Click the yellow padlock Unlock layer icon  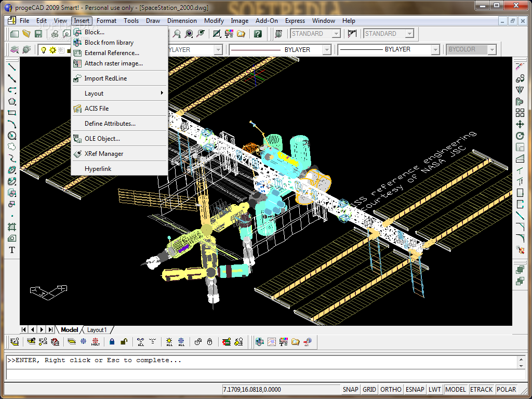tap(124, 342)
